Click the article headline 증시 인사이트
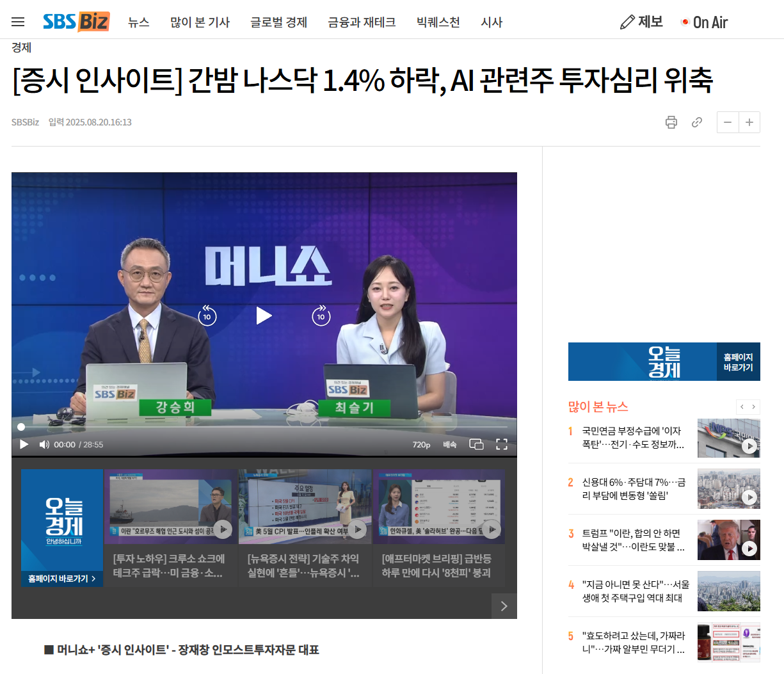Viewport: 784px width, 674px height. click(362, 81)
